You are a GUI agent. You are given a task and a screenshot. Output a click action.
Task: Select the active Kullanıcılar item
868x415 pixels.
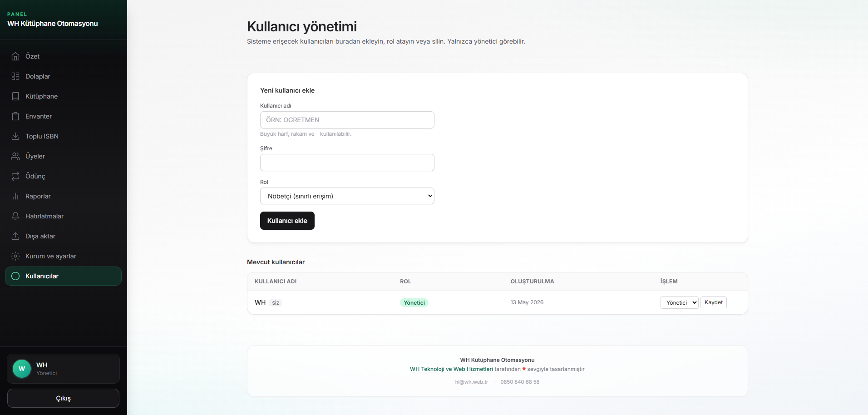(x=63, y=276)
